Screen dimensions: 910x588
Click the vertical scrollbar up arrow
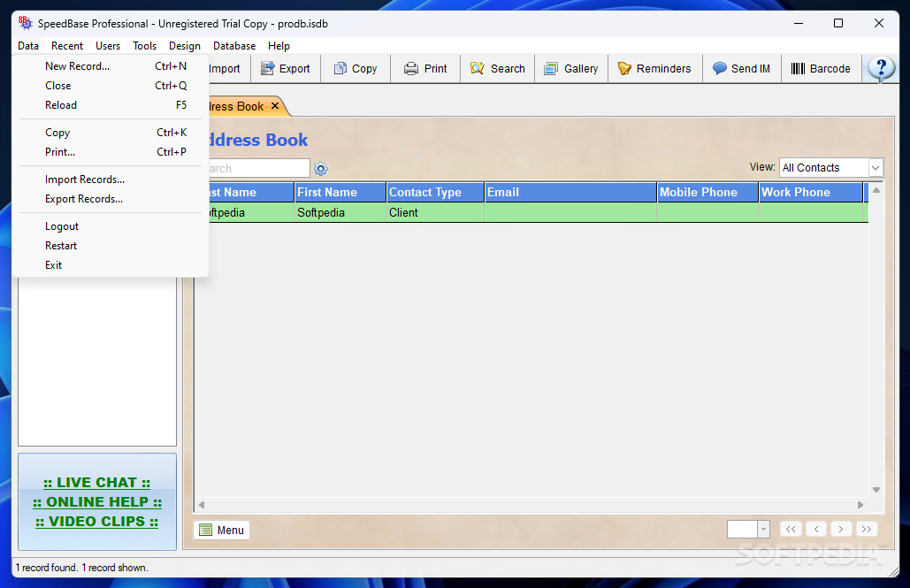coord(876,190)
